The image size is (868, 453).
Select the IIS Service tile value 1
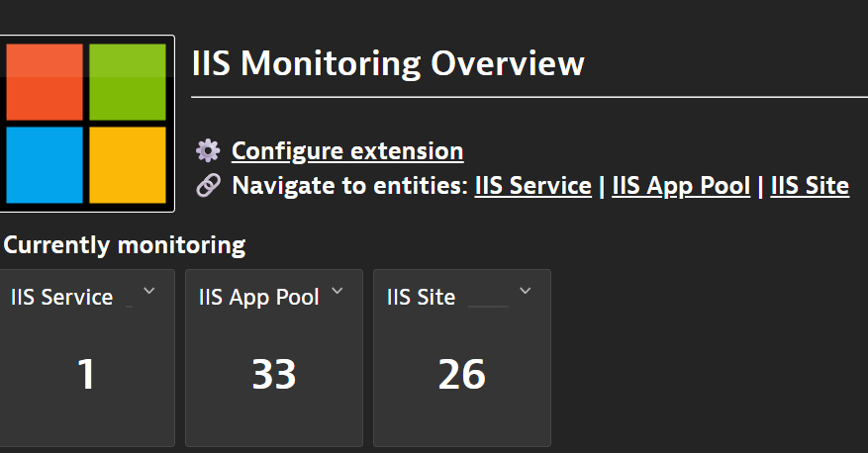click(86, 375)
